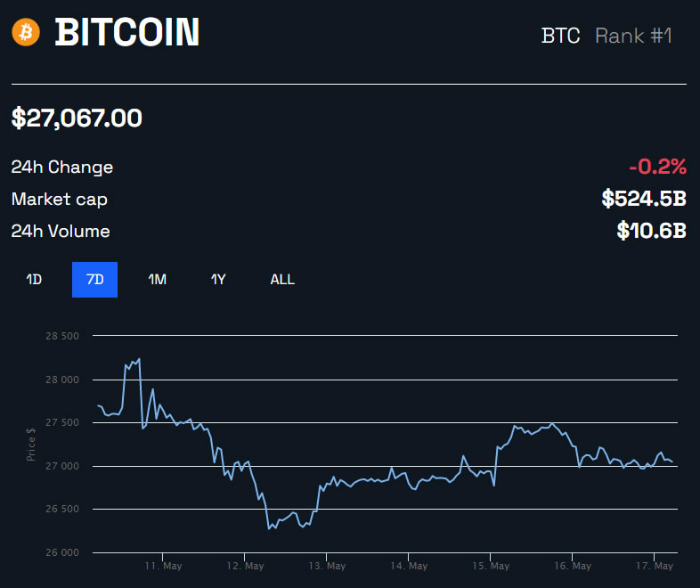The height and width of the screenshot is (588, 700).
Task: Select the 7D time range tab
Action: tap(94, 280)
